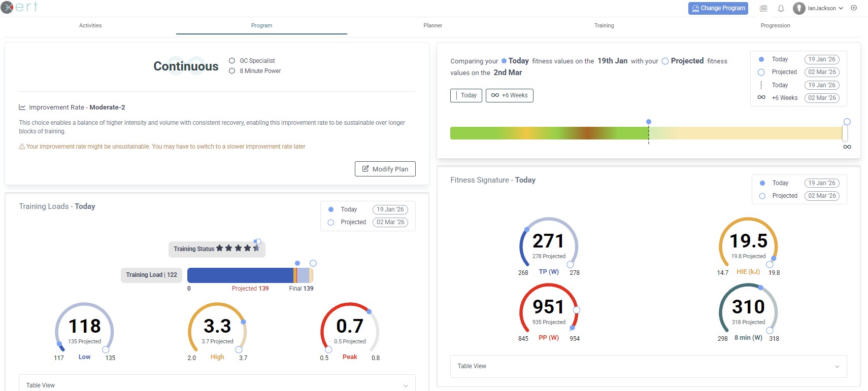Click the infinity icon below timeline bar
Image resolution: width=868 pixels, height=391 pixels.
tap(847, 147)
